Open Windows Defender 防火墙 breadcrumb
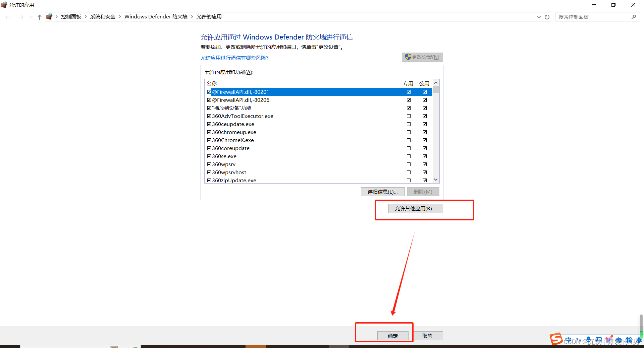The width and height of the screenshot is (644, 348). coord(156,17)
